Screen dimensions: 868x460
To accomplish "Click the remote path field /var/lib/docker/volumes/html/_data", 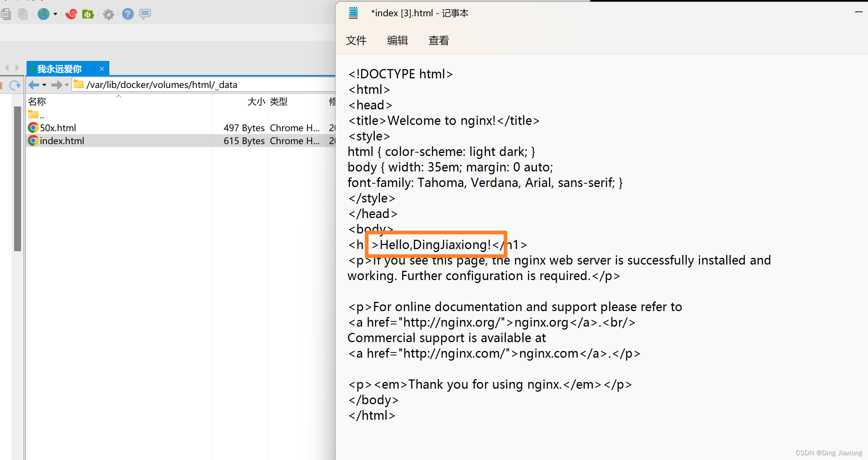I will coord(204,85).
